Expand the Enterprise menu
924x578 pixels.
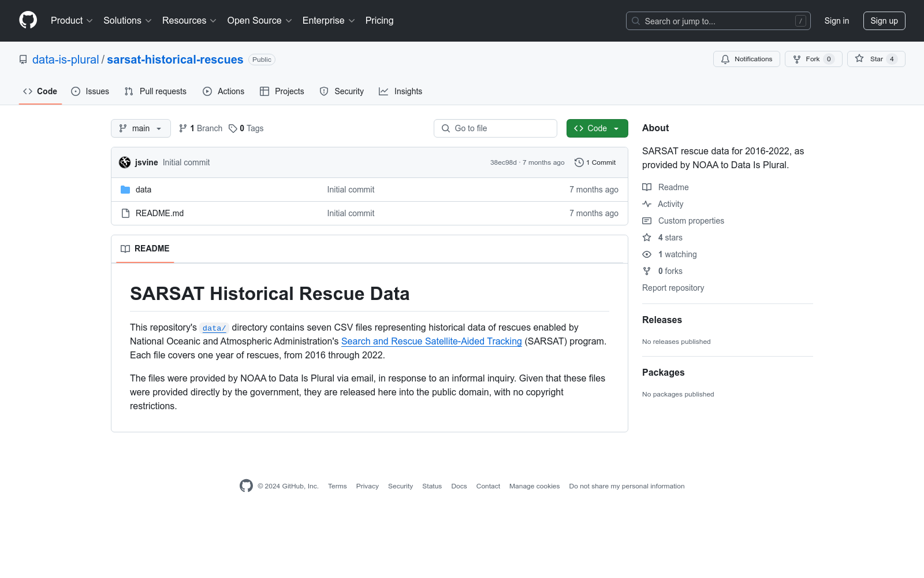329,21
